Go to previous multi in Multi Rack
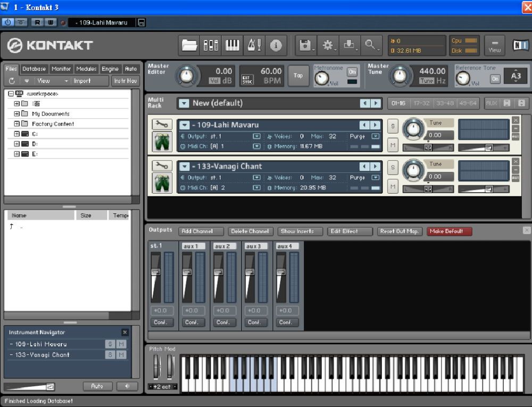532x407 pixels. coord(365,103)
